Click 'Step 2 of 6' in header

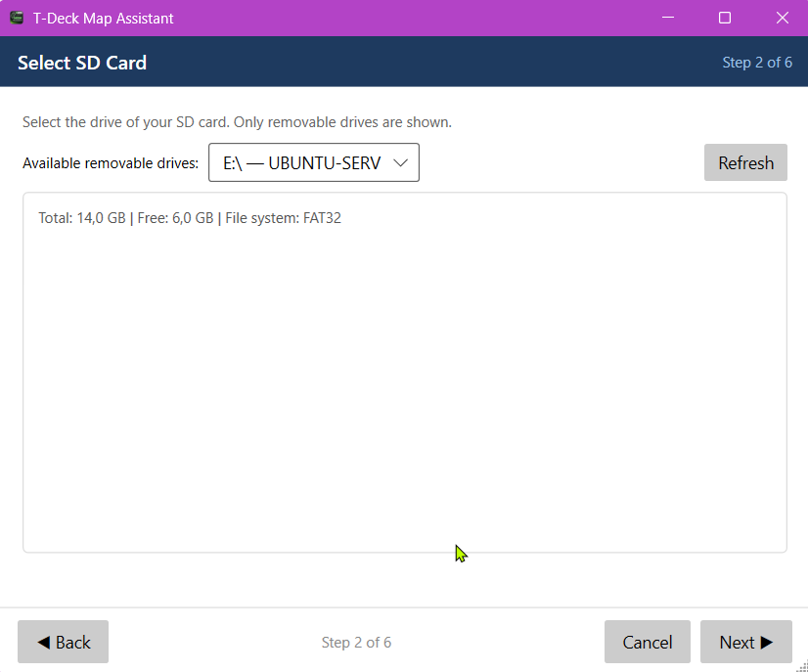tap(757, 63)
